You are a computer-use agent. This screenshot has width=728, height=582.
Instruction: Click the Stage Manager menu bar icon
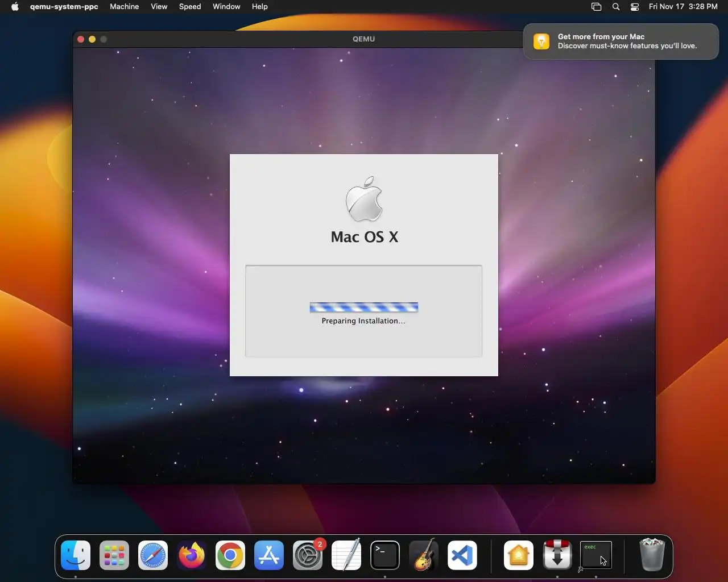coord(596,7)
